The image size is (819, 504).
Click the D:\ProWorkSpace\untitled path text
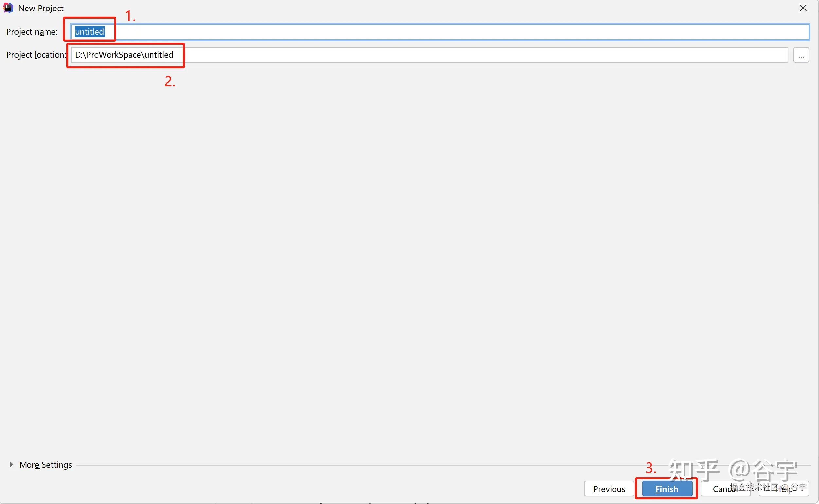tap(124, 55)
